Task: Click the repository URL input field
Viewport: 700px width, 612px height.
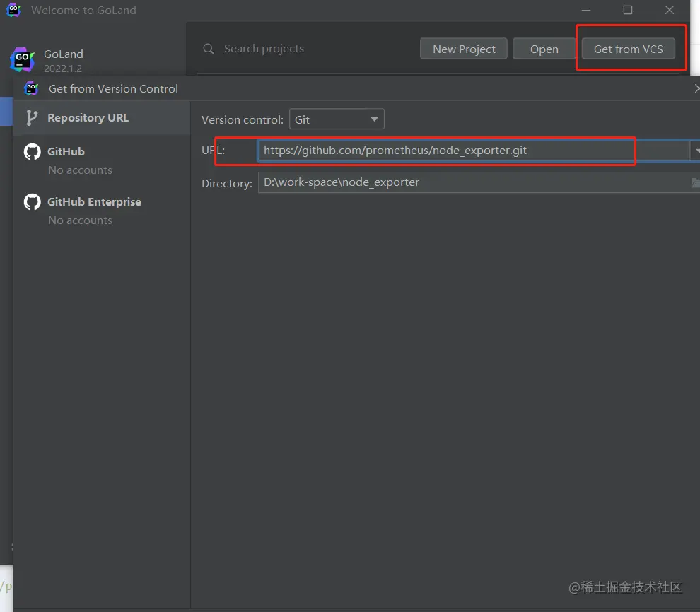Action: point(473,151)
